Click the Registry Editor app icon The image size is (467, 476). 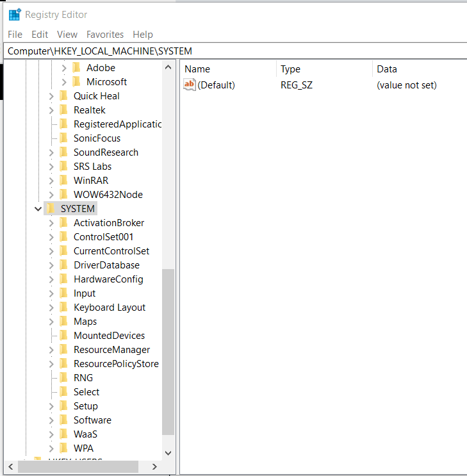coord(14,15)
